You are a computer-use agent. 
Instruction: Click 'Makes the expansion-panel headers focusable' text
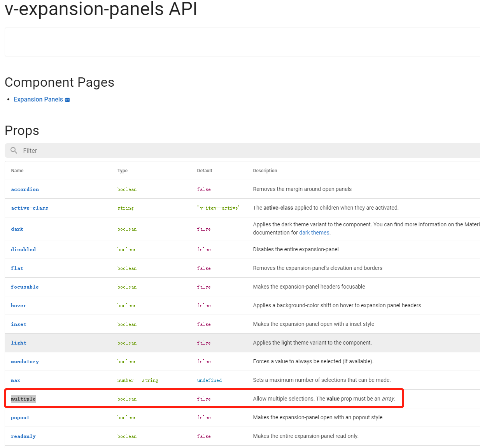tap(309, 287)
